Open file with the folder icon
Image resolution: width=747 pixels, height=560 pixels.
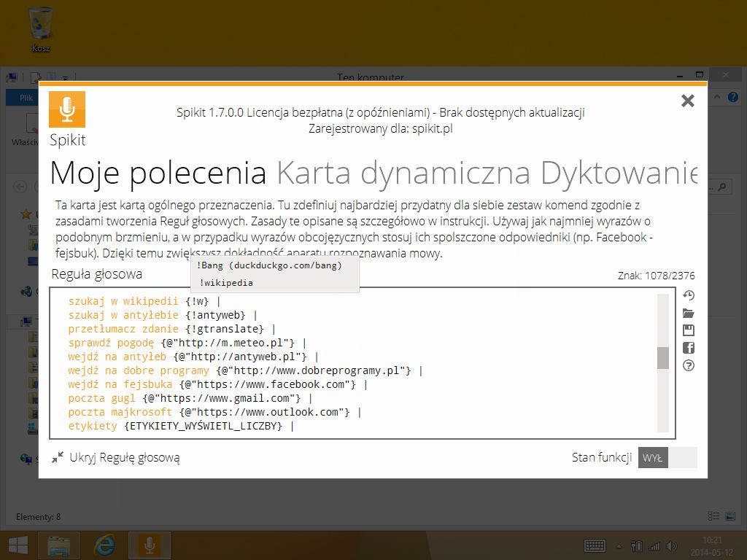(689, 313)
